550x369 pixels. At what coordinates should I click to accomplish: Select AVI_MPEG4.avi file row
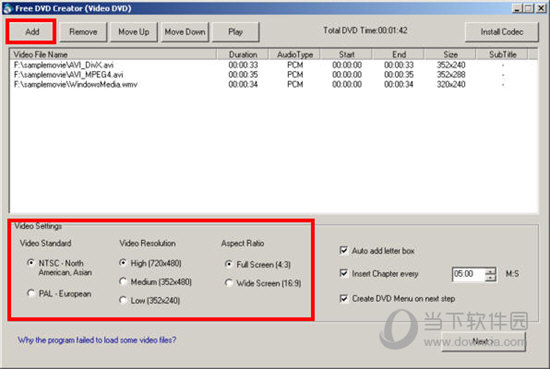pyautogui.click(x=274, y=74)
